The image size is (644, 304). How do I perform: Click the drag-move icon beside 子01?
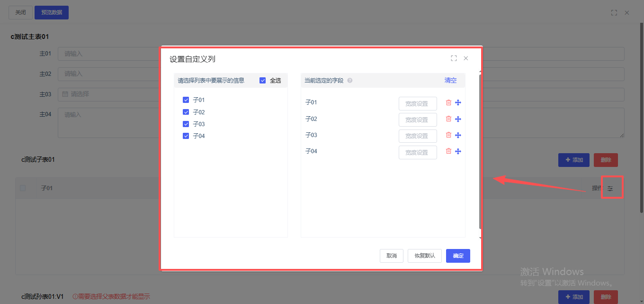pos(458,103)
